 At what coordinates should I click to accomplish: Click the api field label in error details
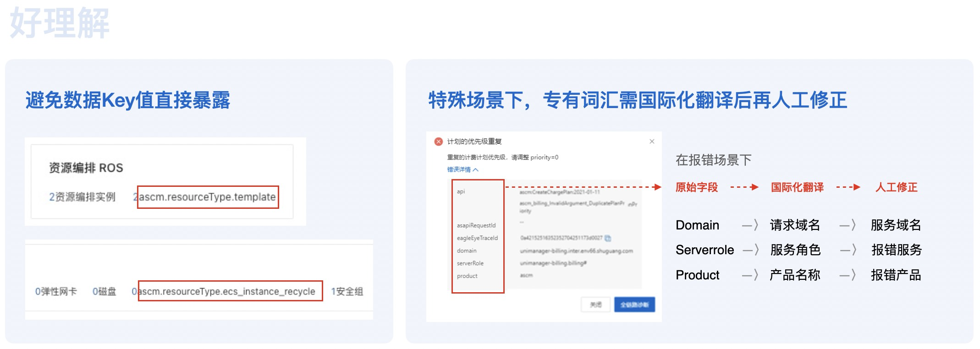461,191
